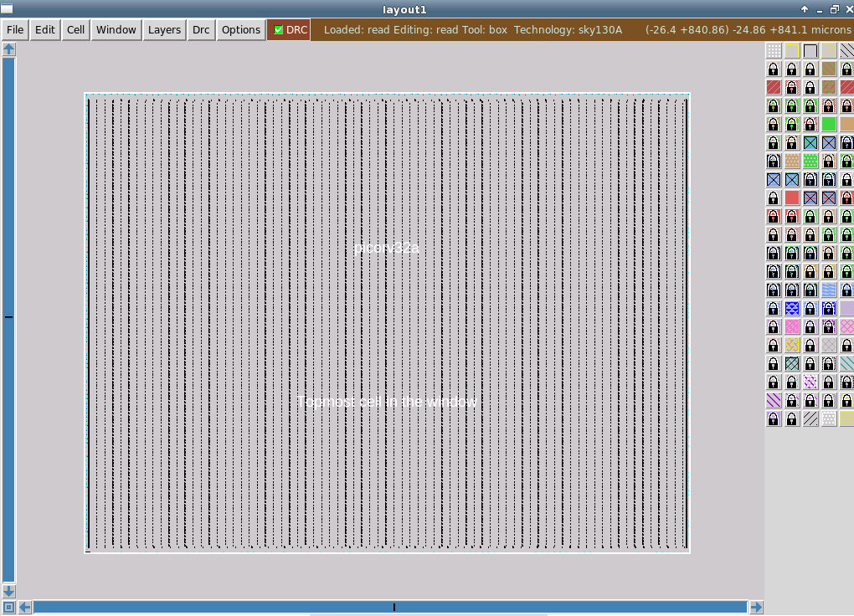Click the vertical scrollbar track
The width and height of the screenshot is (854, 616).
(x=8, y=320)
